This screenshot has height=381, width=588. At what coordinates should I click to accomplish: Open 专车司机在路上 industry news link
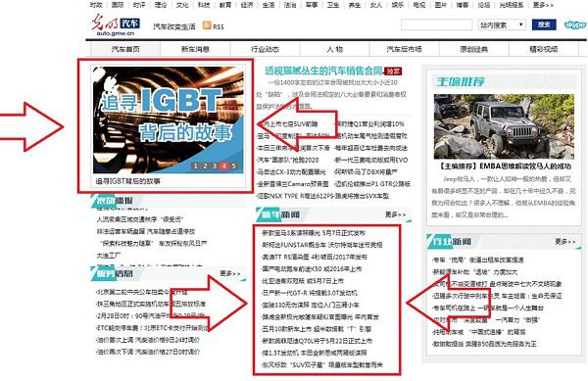pos(488,308)
